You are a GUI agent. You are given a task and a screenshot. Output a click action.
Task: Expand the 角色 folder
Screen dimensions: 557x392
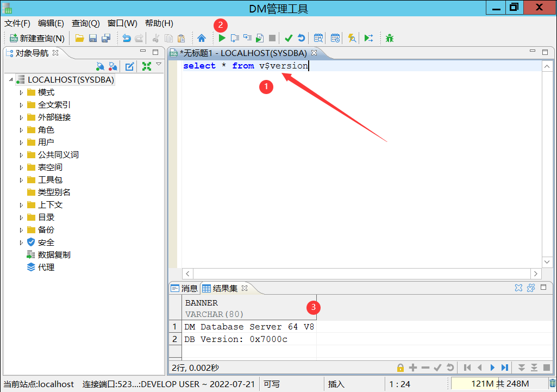tap(21, 130)
